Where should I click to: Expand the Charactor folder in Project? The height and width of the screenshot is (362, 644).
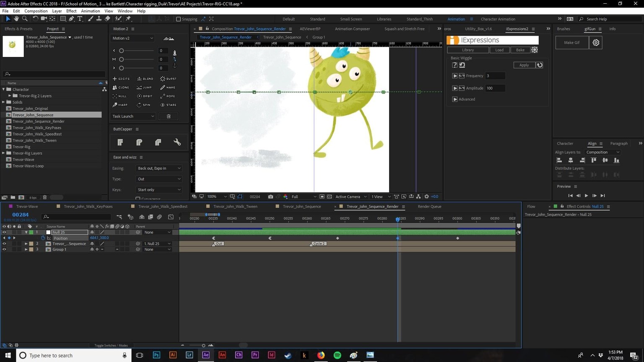[x=3, y=89]
